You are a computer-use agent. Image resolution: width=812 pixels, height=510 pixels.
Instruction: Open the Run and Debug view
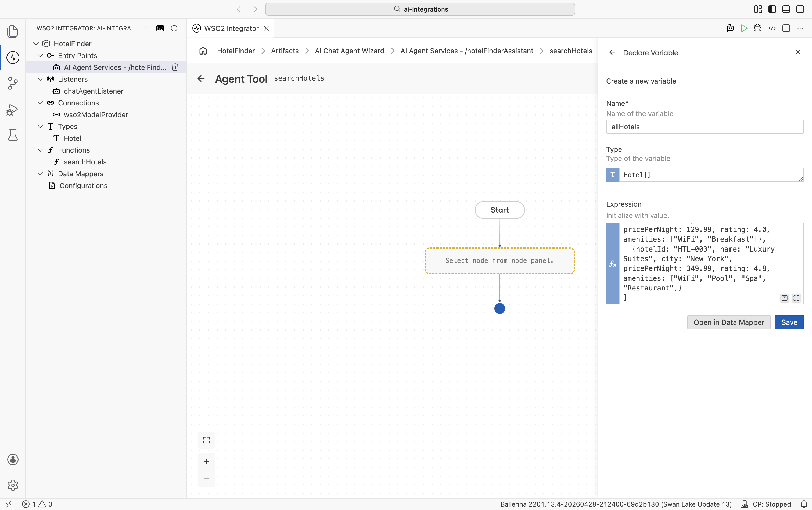13,110
